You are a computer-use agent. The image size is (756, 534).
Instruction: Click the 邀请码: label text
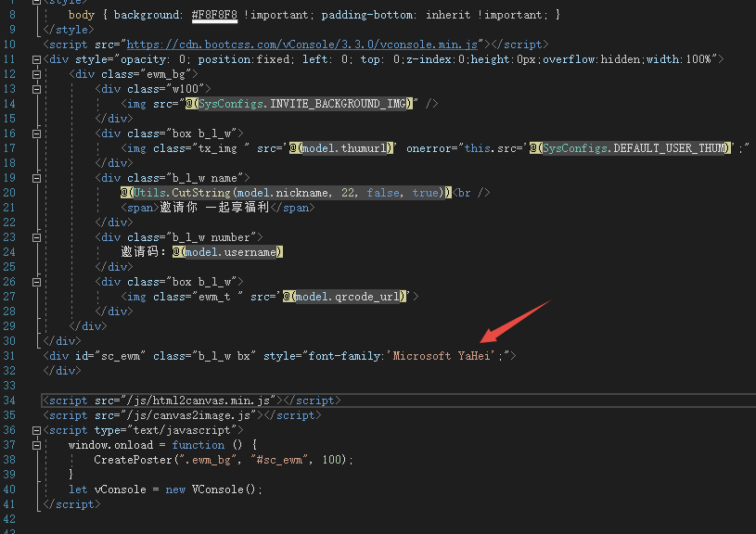pyautogui.click(x=143, y=251)
